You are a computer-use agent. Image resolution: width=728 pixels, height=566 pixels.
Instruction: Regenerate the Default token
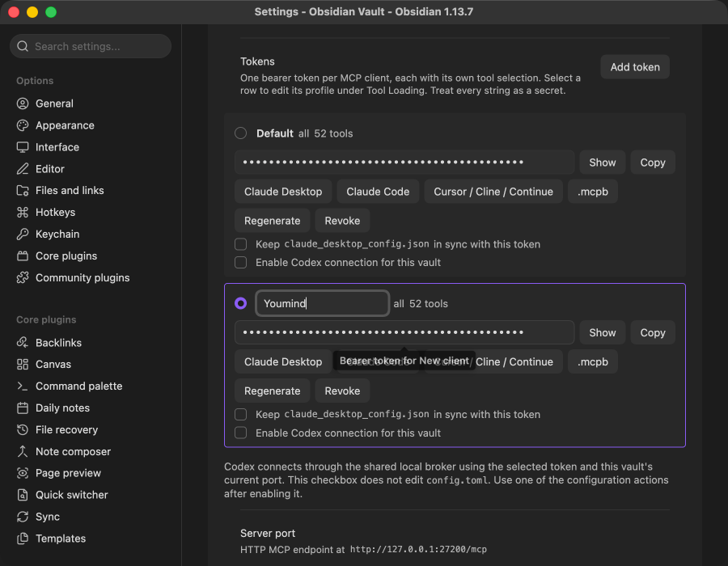[x=272, y=221]
